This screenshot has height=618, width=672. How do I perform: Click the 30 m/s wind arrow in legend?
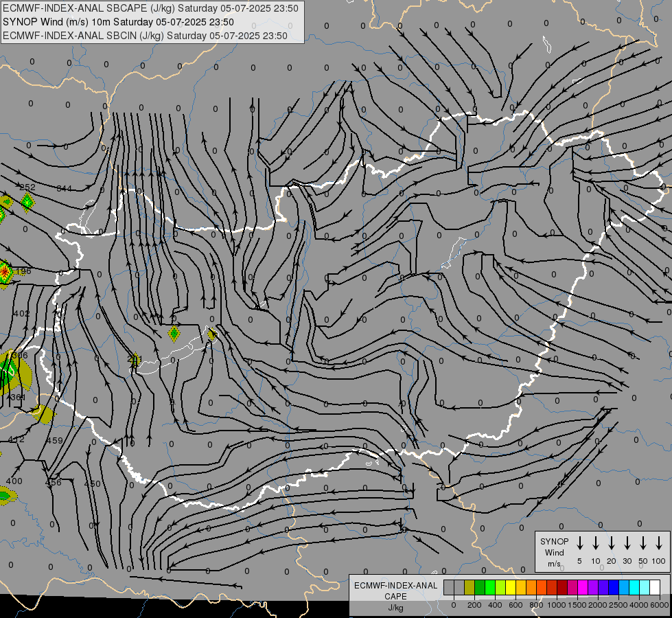(x=627, y=543)
